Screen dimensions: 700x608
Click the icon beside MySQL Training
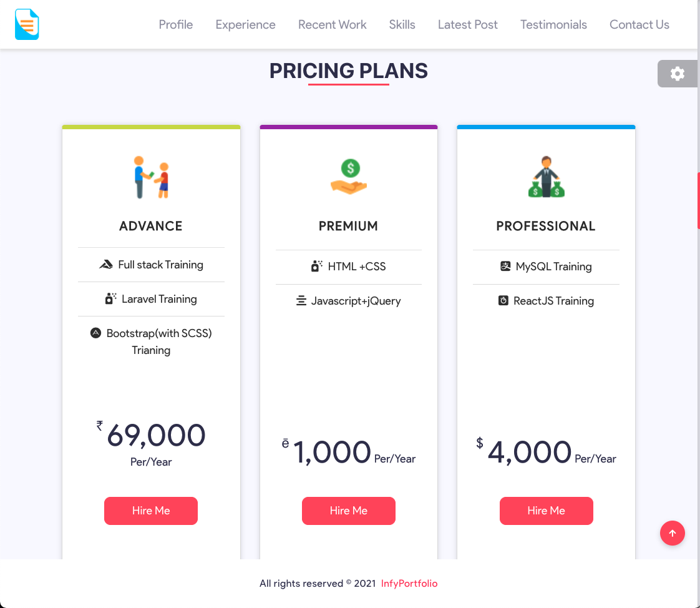coord(505,266)
